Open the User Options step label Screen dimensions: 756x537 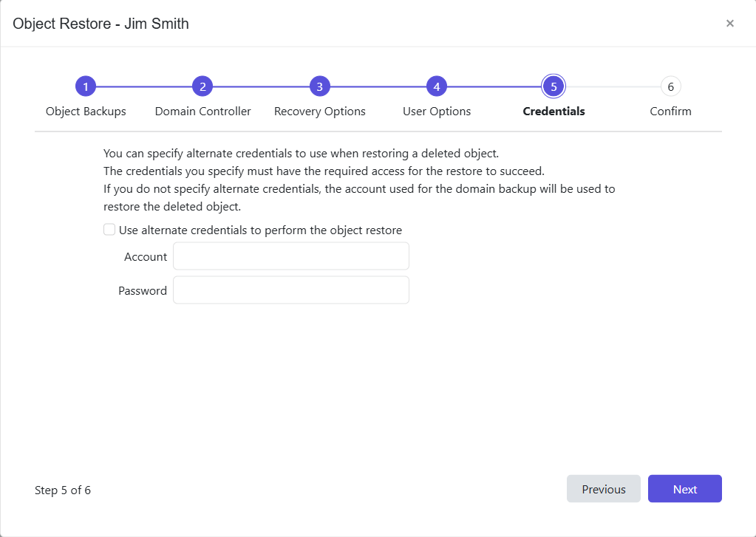tap(437, 112)
